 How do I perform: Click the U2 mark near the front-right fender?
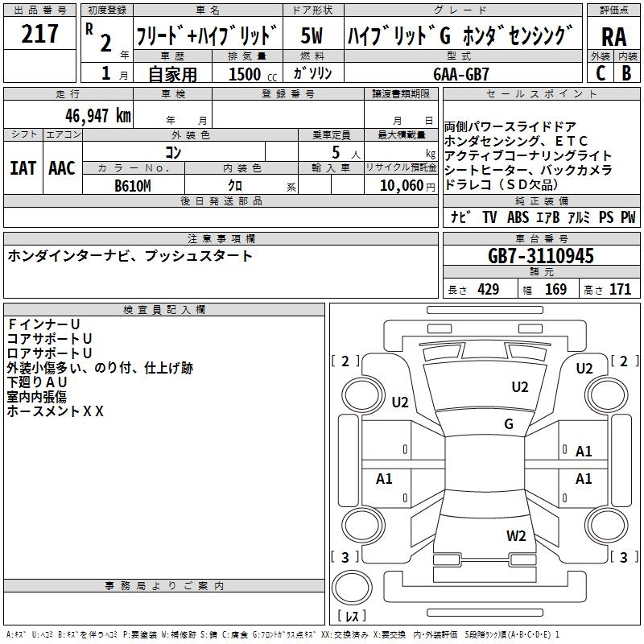tap(584, 369)
